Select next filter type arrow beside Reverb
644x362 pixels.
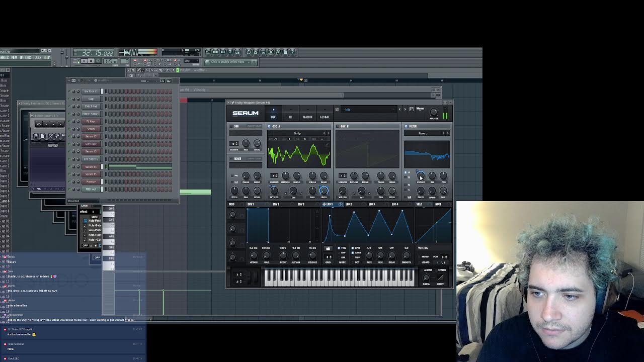tap(448, 133)
